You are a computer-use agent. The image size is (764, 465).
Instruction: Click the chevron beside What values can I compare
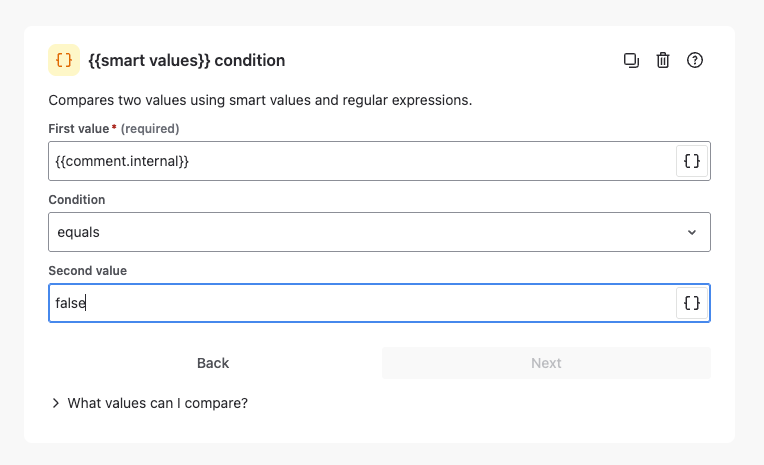coord(56,403)
